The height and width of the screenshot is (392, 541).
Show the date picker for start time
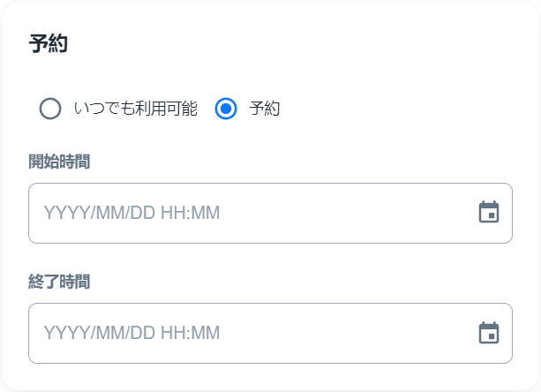coord(489,213)
